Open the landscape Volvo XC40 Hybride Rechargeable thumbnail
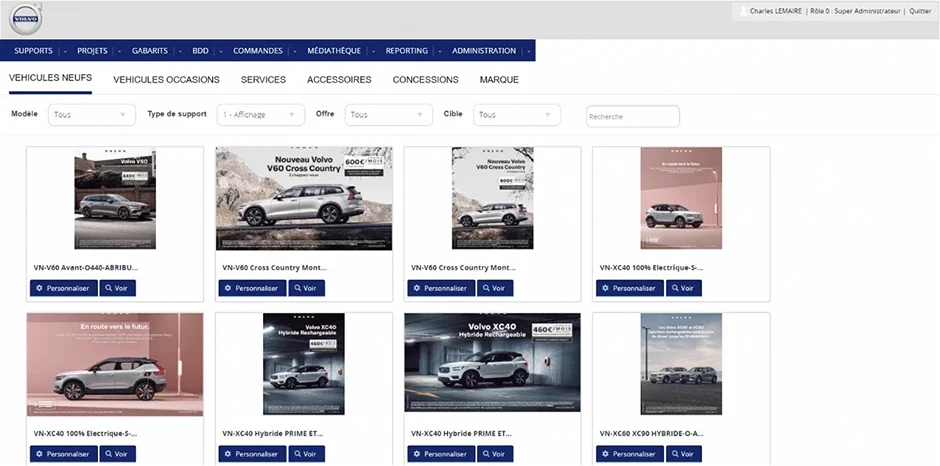The height and width of the screenshot is (466, 940). 493,362
